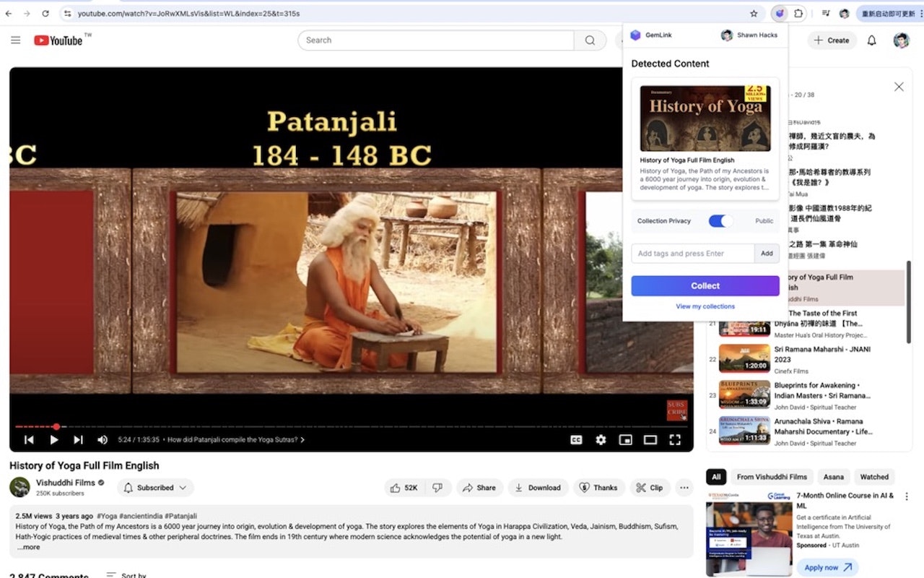Switch the player to theater mode

pyautogui.click(x=650, y=439)
